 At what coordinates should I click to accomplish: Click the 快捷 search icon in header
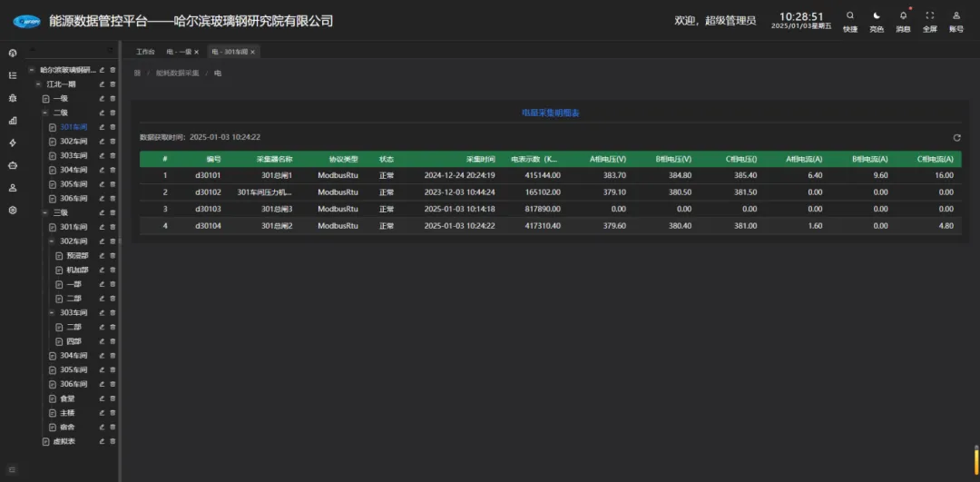click(x=849, y=15)
